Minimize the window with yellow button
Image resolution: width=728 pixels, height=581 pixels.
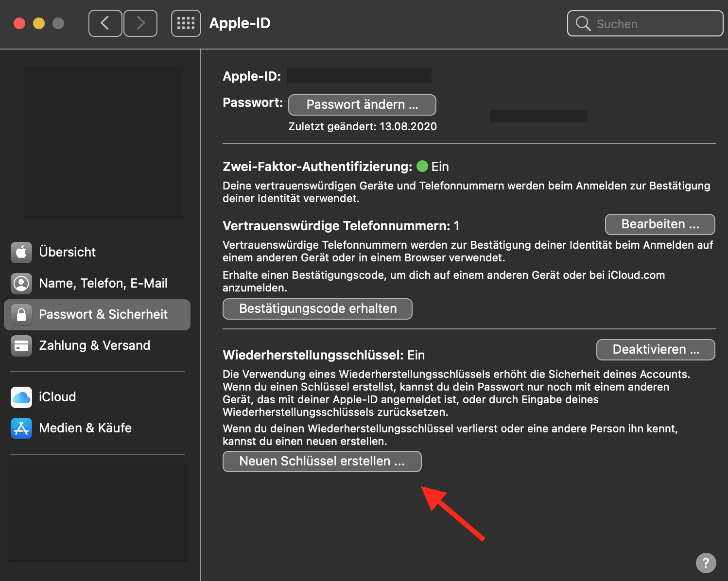click(x=39, y=23)
